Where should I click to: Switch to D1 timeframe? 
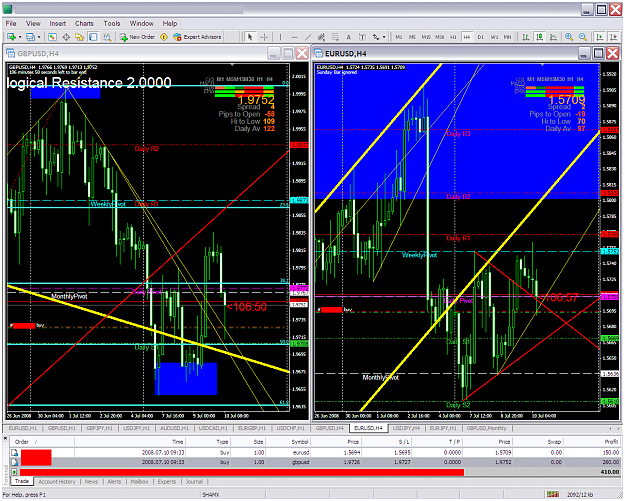[481, 37]
